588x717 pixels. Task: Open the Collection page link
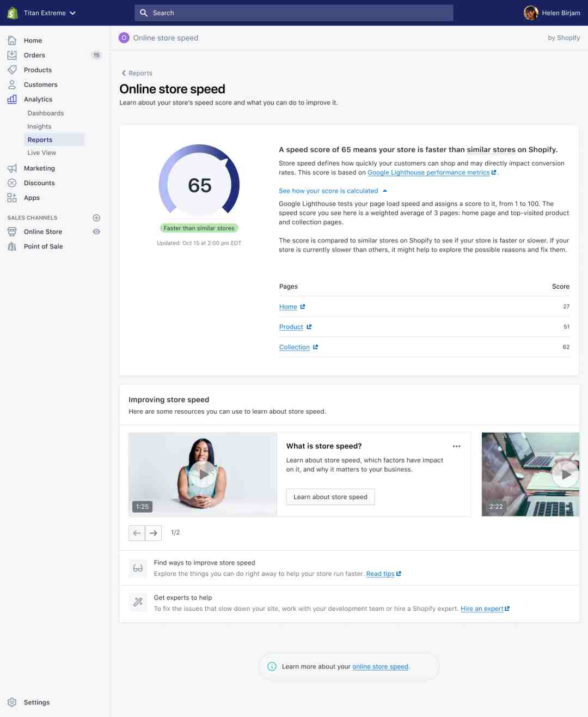pyautogui.click(x=295, y=347)
